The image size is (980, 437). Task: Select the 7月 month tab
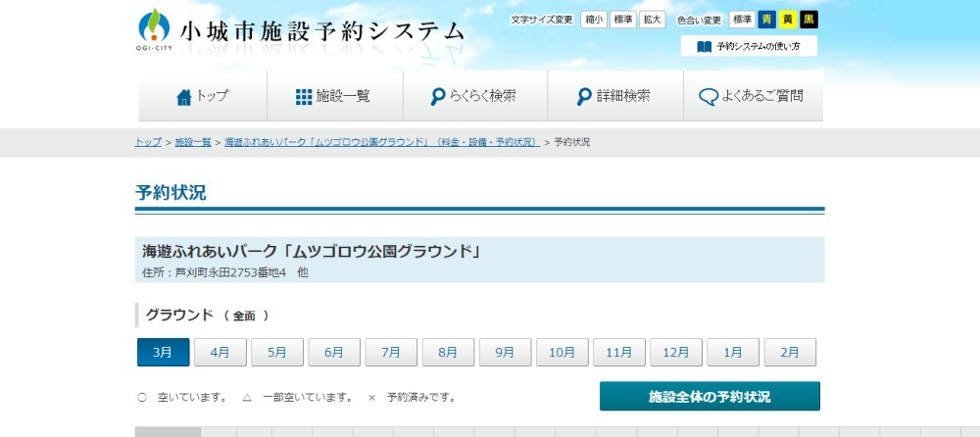tap(391, 352)
